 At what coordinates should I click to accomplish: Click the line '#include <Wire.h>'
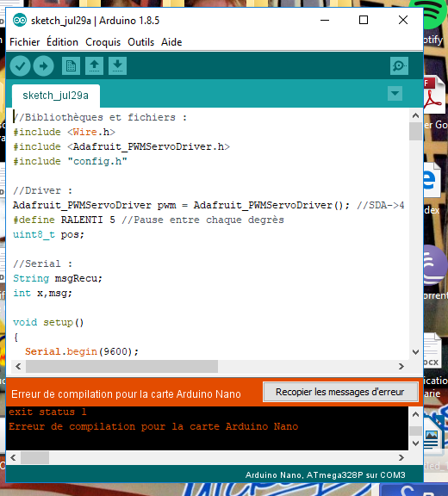65,132
